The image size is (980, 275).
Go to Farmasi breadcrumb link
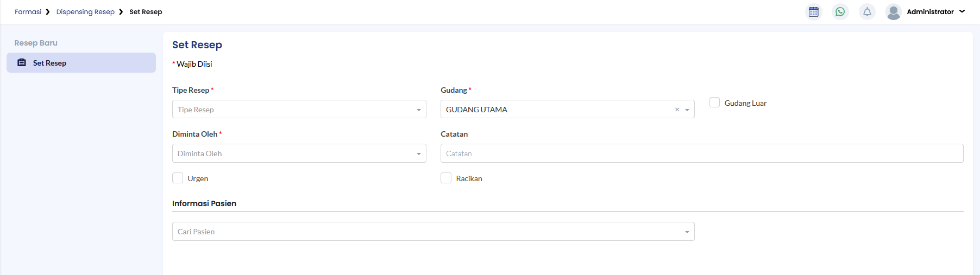point(28,12)
